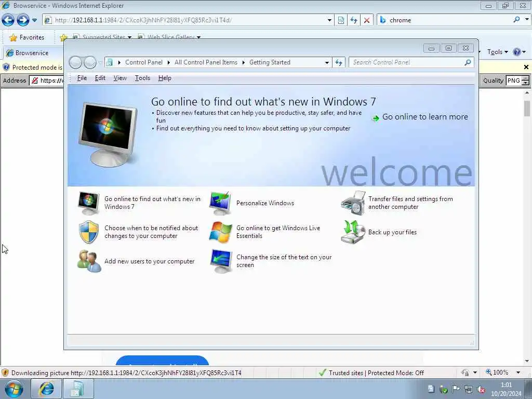The image size is (532, 399).
Task: Click All Control Panel Items breadcrumb
Action: 206,62
